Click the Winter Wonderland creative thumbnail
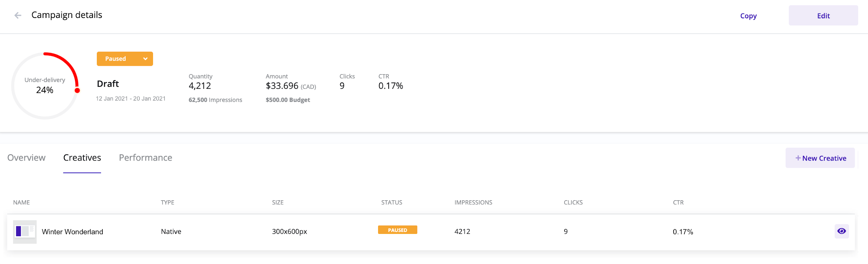Screen dimensions: 868x264 (x=25, y=232)
